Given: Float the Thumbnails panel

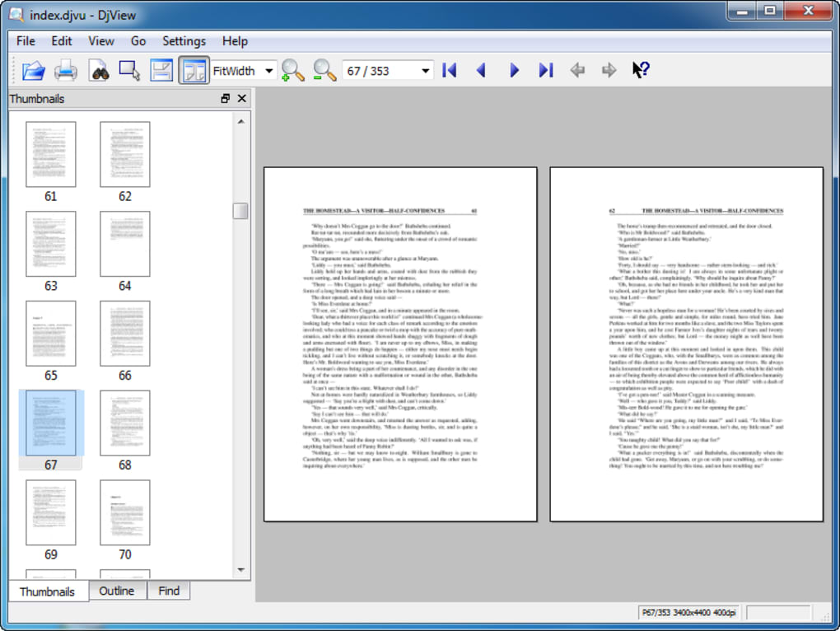Looking at the screenshot, I should (x=226, y=99).
